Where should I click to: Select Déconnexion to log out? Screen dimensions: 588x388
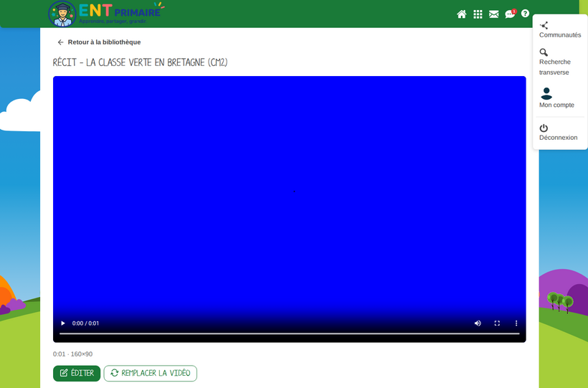tap(558, 133)
